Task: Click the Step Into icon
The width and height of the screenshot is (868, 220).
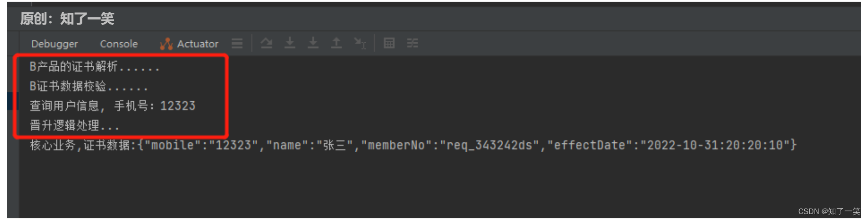Action: click(x=290, y=43)
